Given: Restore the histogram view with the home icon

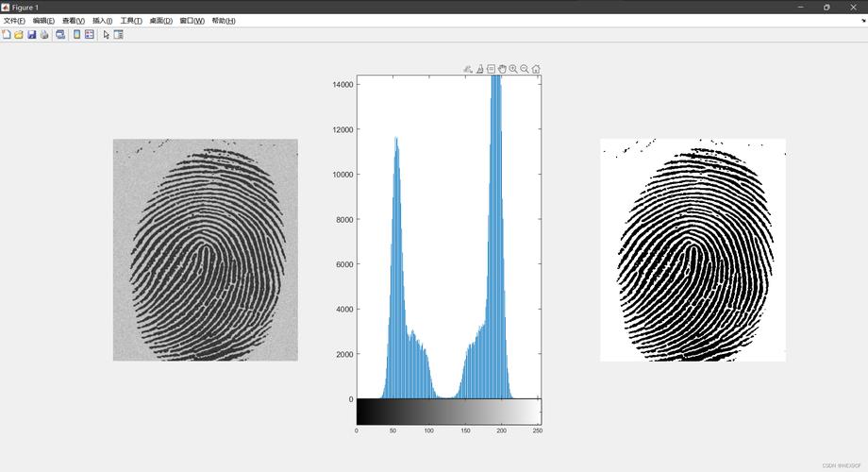Looking at the screenshot, I should tap(536, 69).
